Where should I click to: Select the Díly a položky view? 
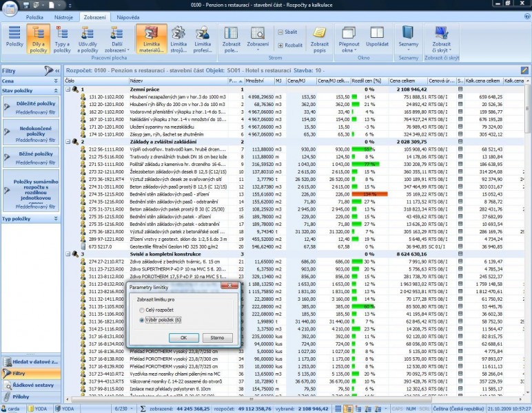(x=38, y=39)
